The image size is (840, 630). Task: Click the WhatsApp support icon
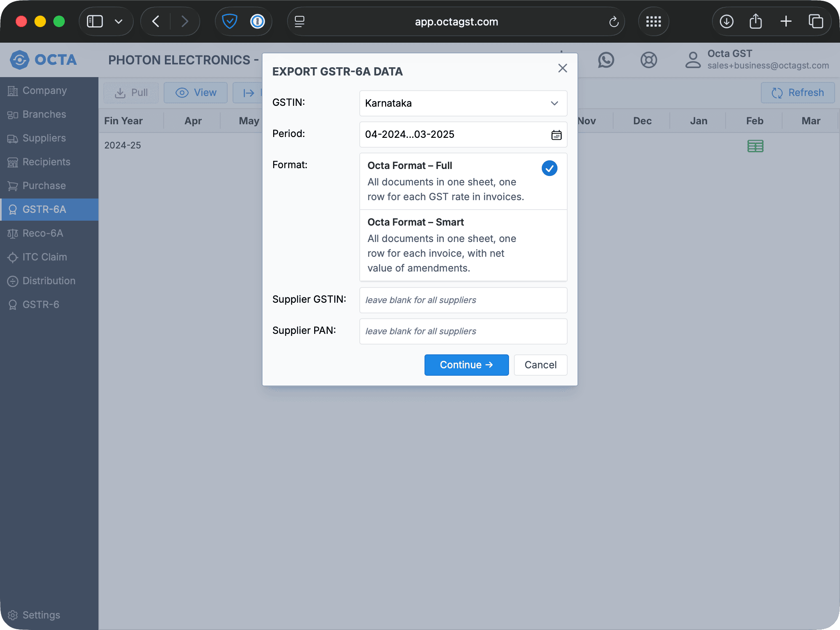tap(606, 60)
